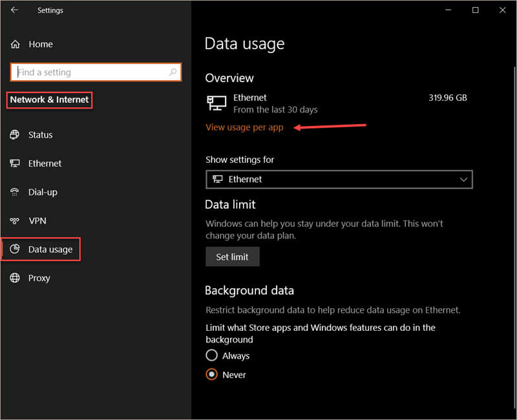The width and height of the screenshot is (517, 420).
Task: Click the Status globe icon
Action: point(14,134)
